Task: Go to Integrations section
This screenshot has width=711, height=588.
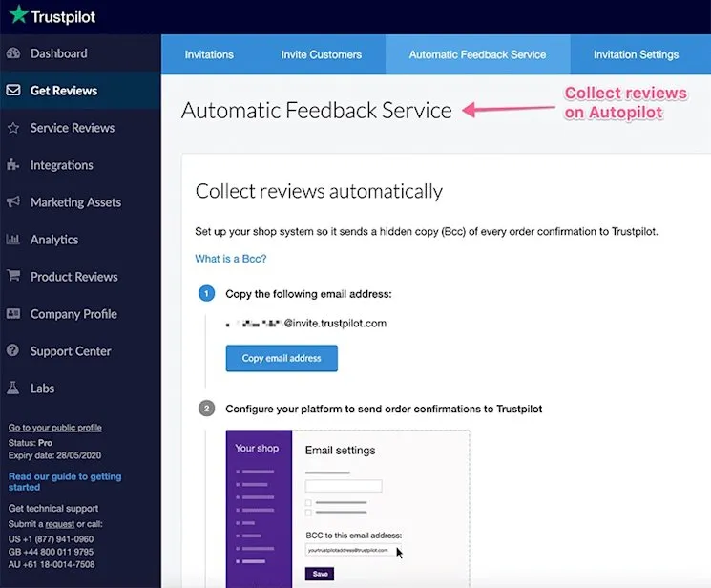Action: coord(80,165)
